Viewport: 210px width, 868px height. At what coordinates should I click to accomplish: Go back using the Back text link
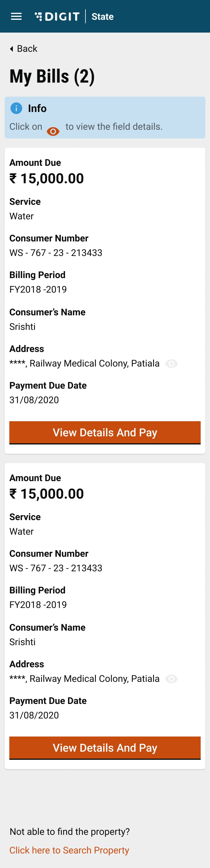[27, 49]
